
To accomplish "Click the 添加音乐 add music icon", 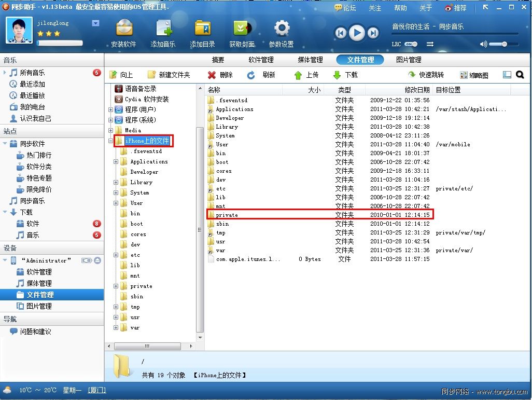I will [163, 28].
